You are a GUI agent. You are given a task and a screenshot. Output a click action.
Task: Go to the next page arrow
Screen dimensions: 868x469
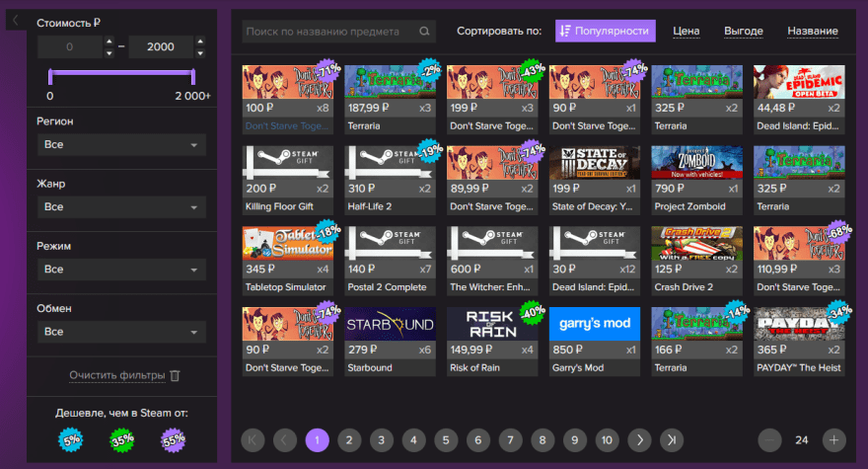[x=639, y=440]
